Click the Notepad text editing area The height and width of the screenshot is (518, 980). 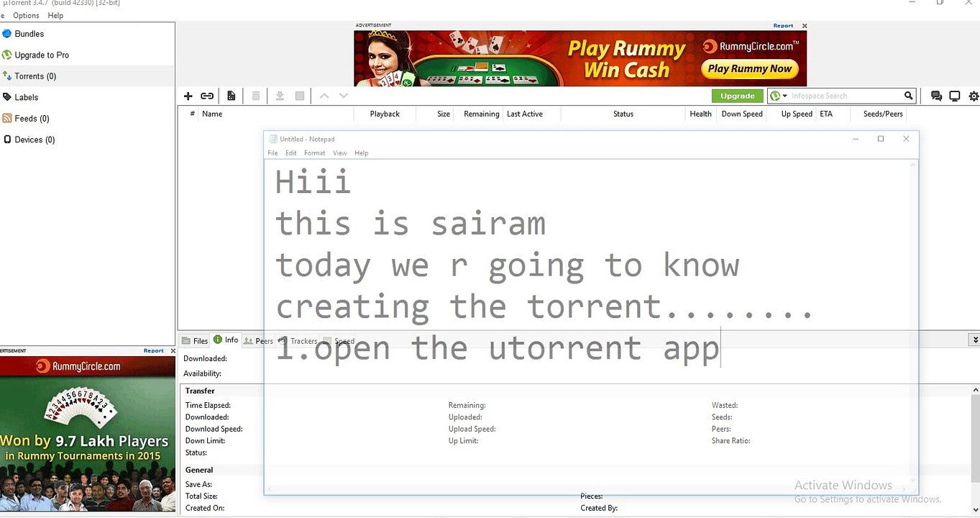(x=586, y=322)
